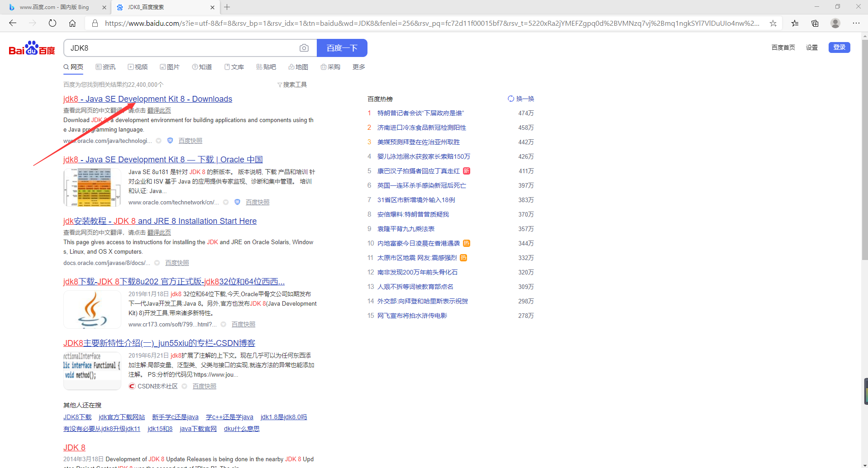Add page to favorites star icon
The image size is (868, 468).
click(x=773, y=23)
